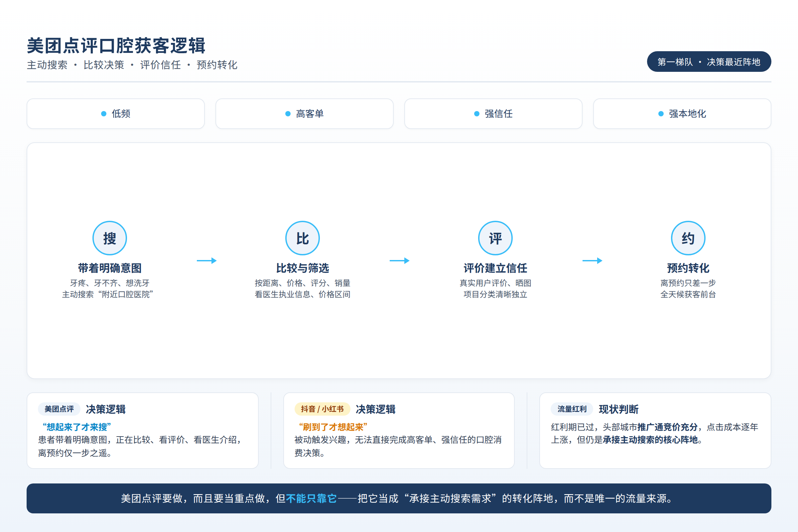798x532 pixels.
Task: Click text 真实用户评价、晒图
Action: (x=495, y=283)
